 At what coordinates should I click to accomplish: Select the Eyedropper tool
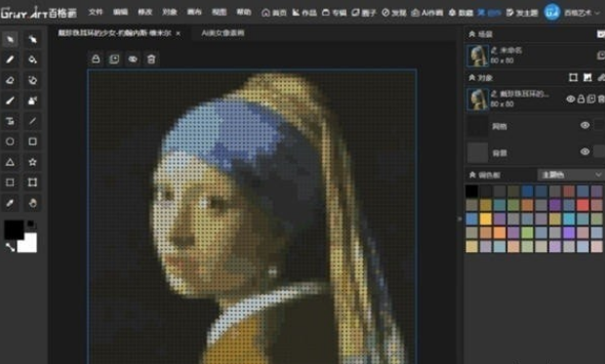(x=10, y=203)
